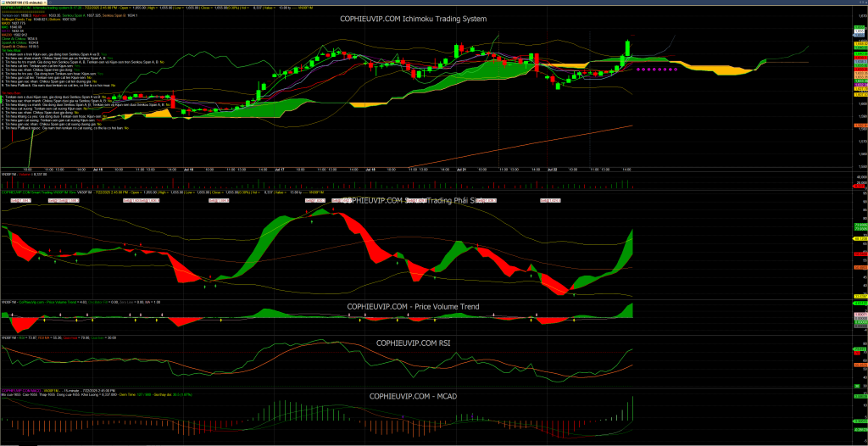Click the 'Sell@1,584.5' signal label
This screenshot has width=868, height=446.
pos(23,199)
